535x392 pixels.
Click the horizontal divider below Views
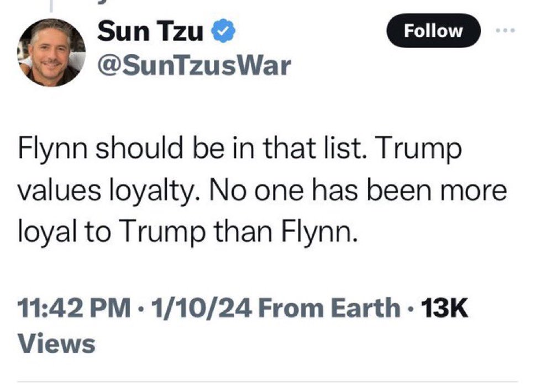pyautogui.click(x=267, y=382)
